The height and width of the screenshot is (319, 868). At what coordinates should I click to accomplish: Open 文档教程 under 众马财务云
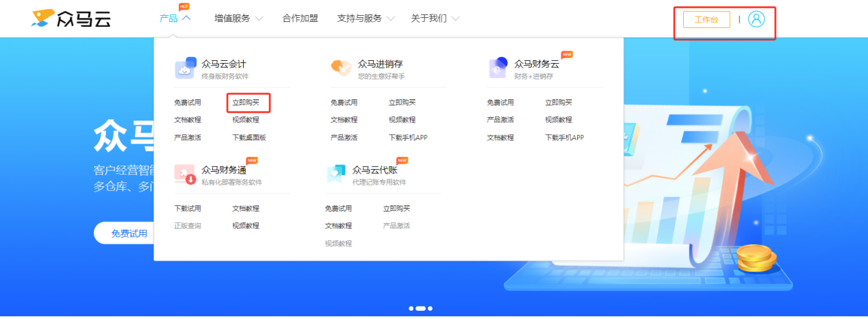[500, 138]
